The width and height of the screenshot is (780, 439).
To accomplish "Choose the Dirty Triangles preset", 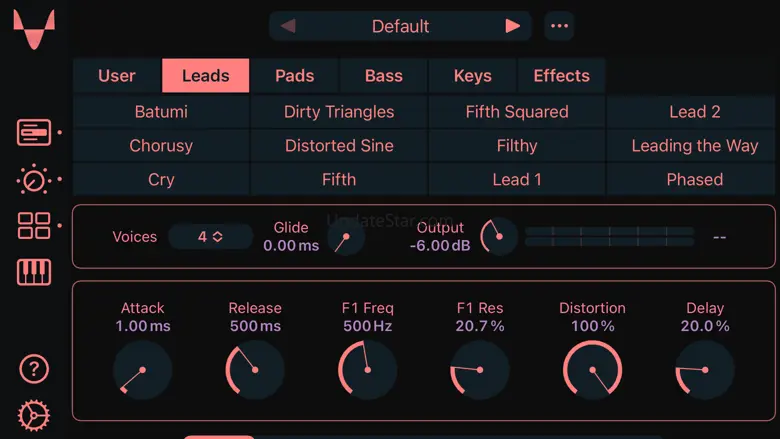I will 339,112.
